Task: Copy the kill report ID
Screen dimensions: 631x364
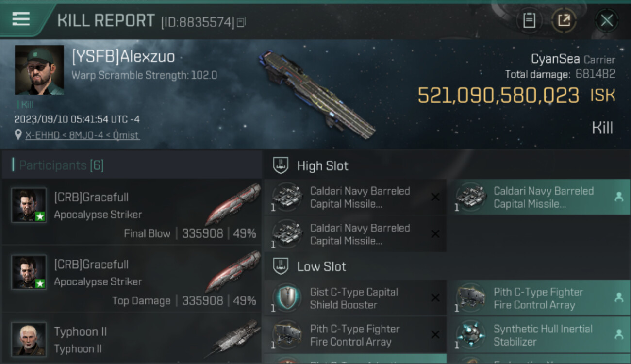Action: click(242, 22)
